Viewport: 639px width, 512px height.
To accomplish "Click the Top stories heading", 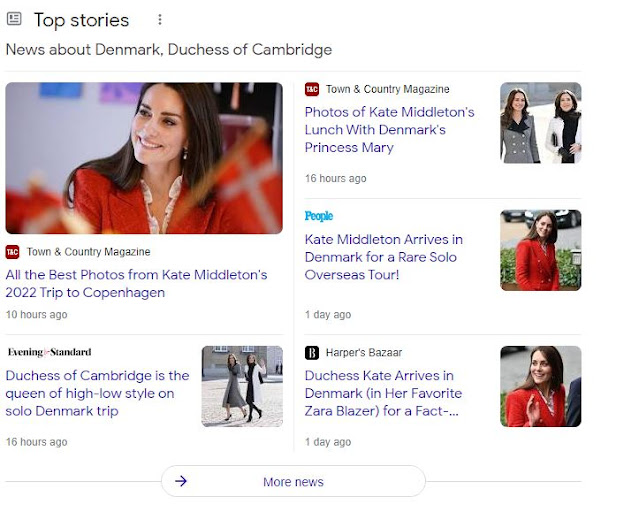I will [81, 20].
